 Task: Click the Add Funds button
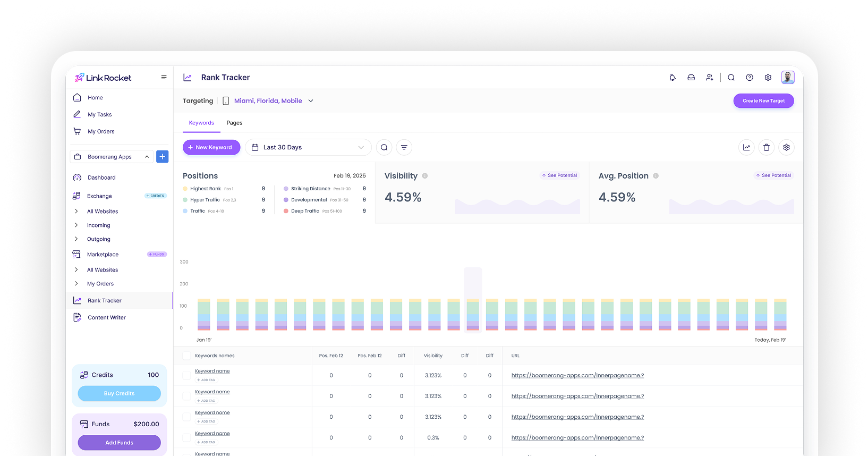coord(120,443)
